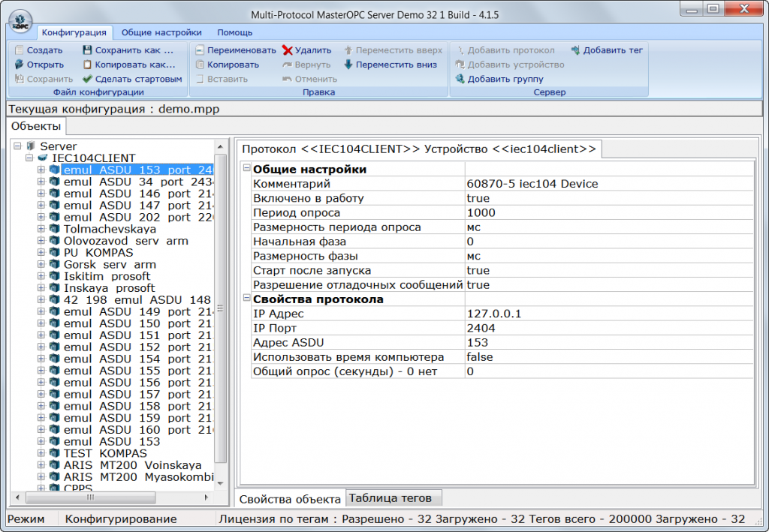Click device icon beside Iskitim prosoft
Viewport: 769px width, 532px height.
[54, 276]
